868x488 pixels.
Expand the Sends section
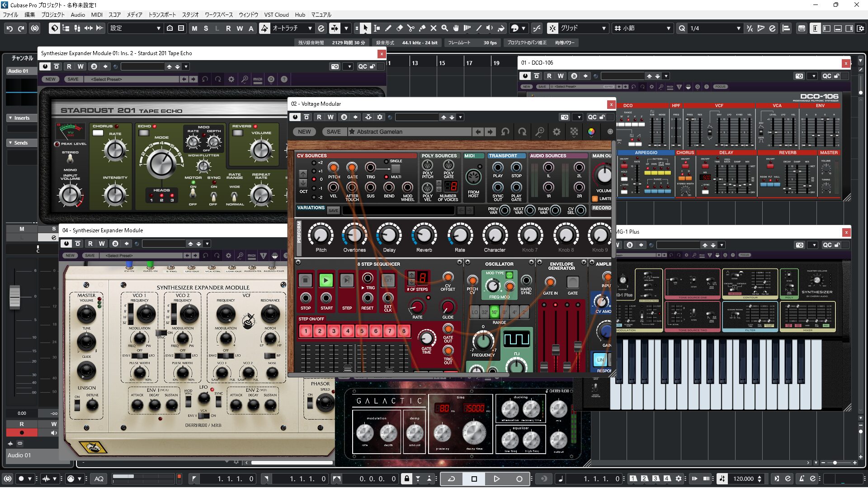[21, 143]
